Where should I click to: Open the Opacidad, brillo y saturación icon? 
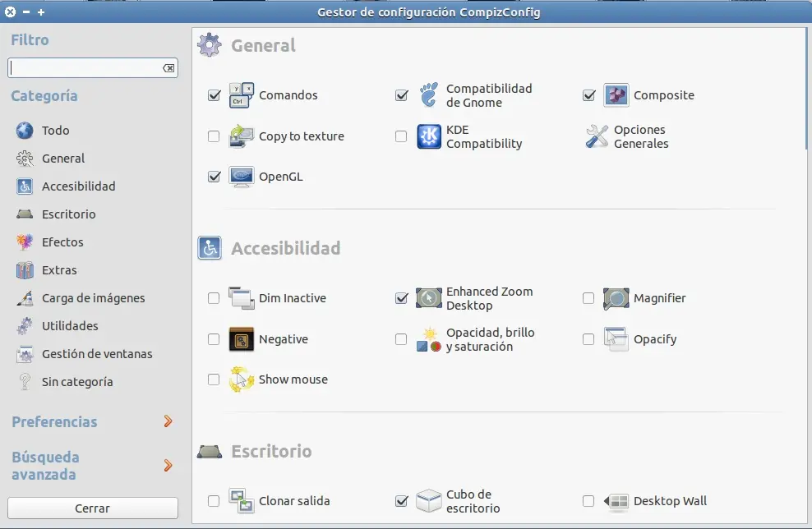(429, 339)
